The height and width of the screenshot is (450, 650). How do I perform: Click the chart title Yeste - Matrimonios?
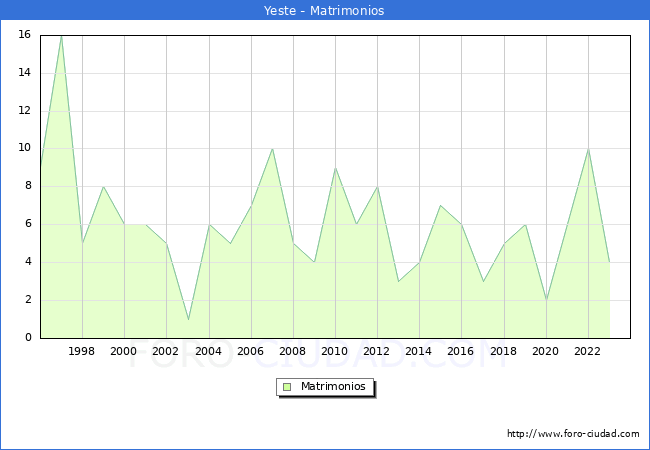pos(325,10)
